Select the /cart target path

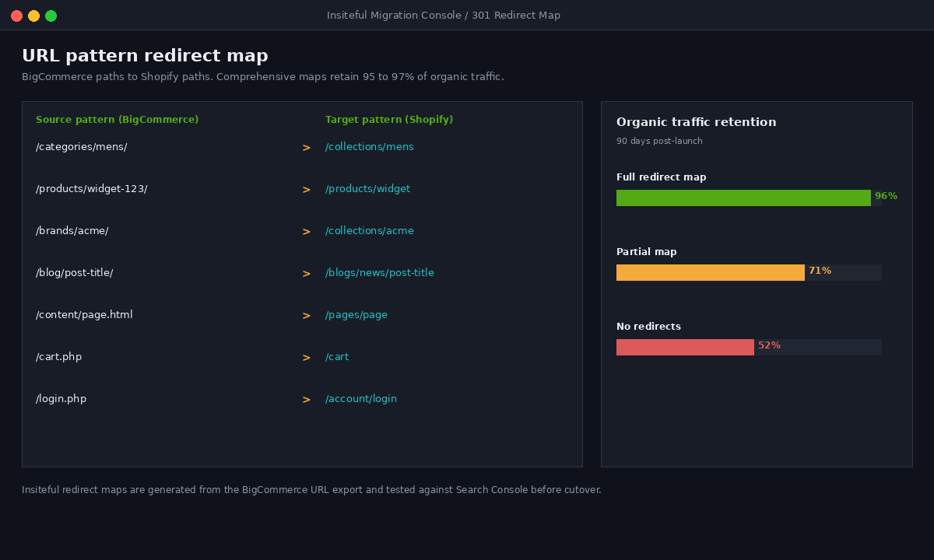pos(337,357)
